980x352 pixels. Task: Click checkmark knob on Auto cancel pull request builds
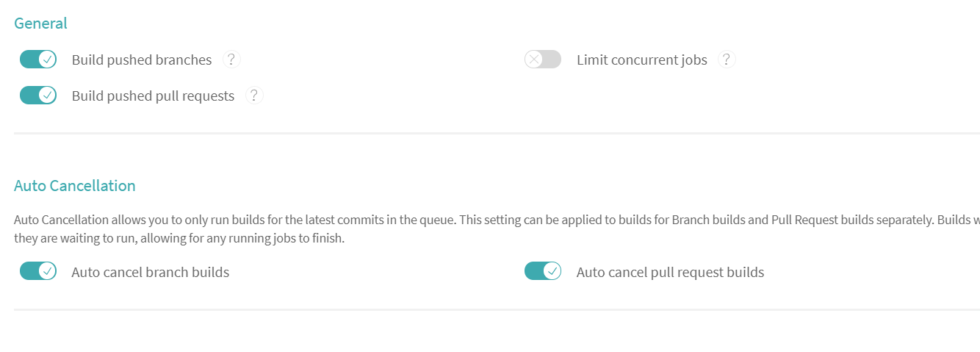point(552,272)
